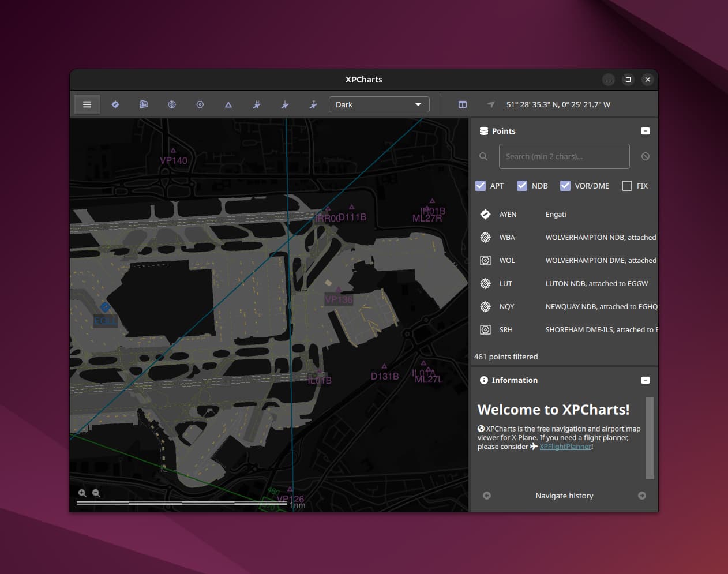Enable the FIX points filter

click(x=627, y=186)
